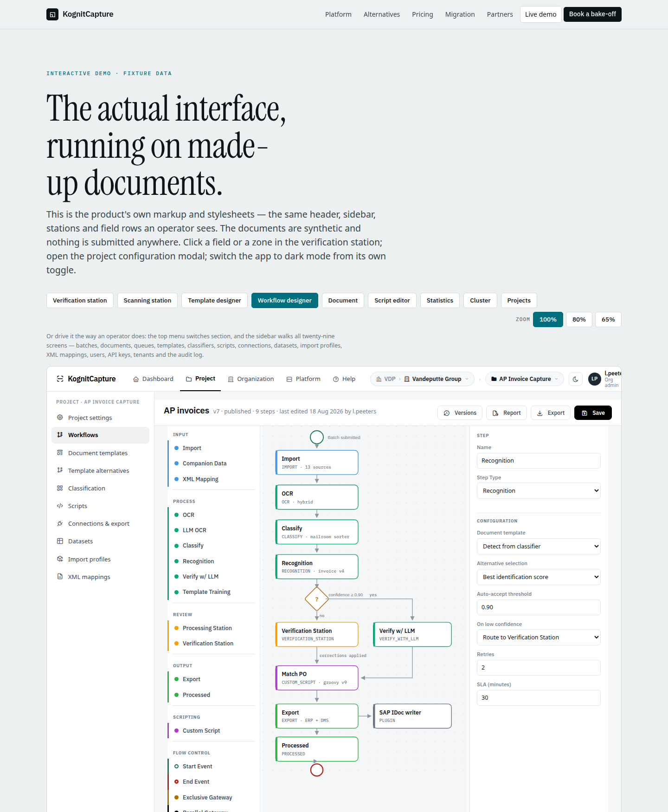Select the red end event circle on canvas

[317, 770]
